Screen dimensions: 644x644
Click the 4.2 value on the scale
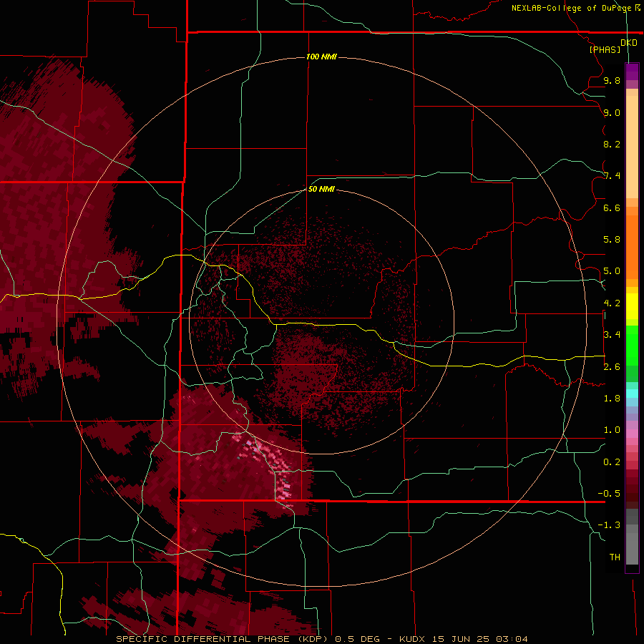pos(612,303)
